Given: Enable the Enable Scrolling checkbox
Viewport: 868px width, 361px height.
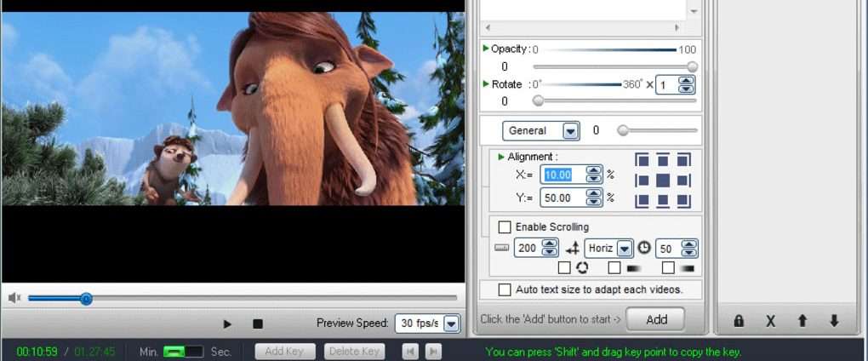Looking at the screenshot, I should click(x=505, y=227).
